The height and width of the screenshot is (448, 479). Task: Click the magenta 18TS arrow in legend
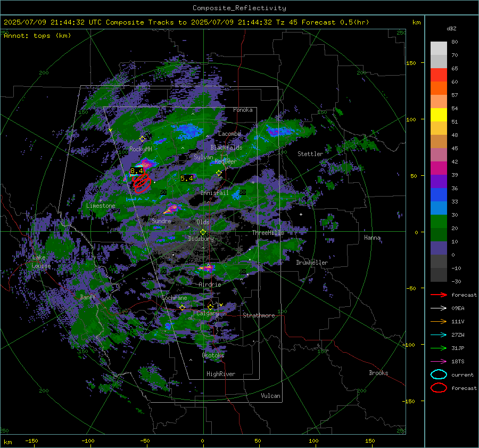click(x=439, y=362)
